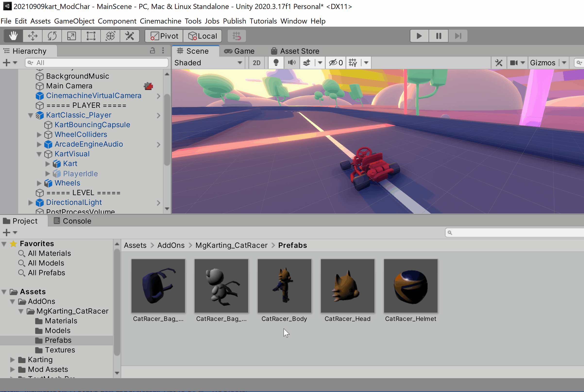Toggle the Pivot handle position button
The height and width of the screenshot is (392, 584).
coord(164,36)
